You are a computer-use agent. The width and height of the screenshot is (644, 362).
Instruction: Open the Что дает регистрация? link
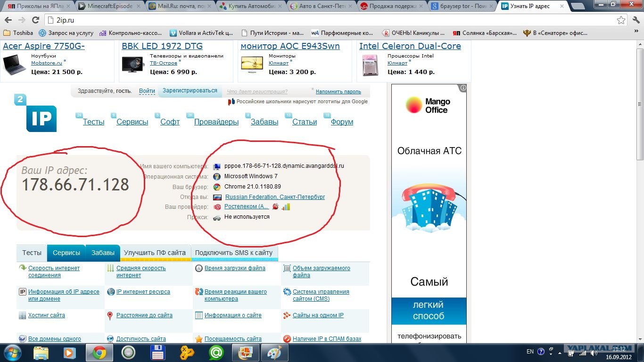[x=257, y=91]
